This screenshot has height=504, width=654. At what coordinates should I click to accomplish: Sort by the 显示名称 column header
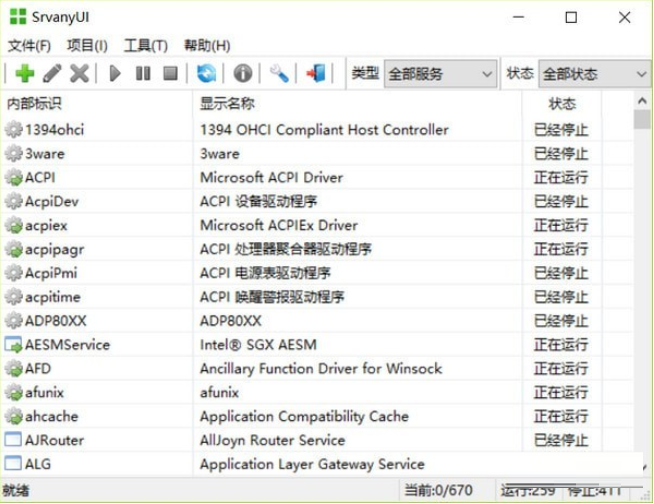tap(357, 103)
